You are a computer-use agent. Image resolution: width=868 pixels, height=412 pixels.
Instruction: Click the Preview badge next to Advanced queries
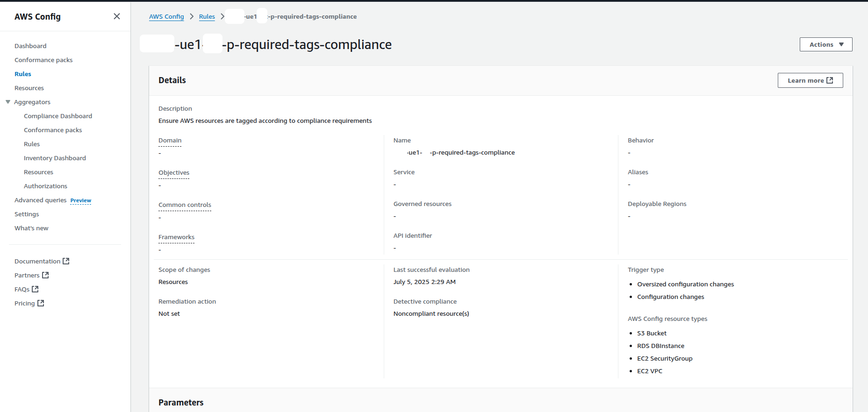coord(81,200)
